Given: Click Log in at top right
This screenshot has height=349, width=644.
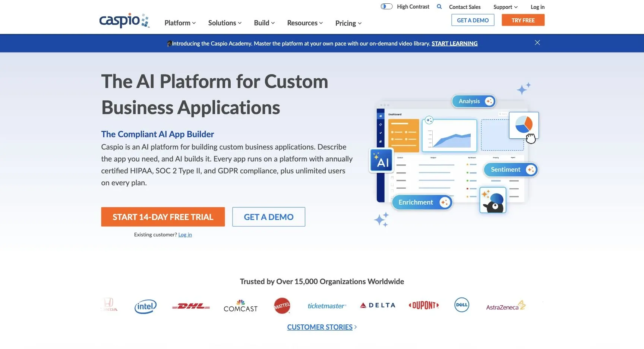Looking at the screenshot, I should pos(537,7).
